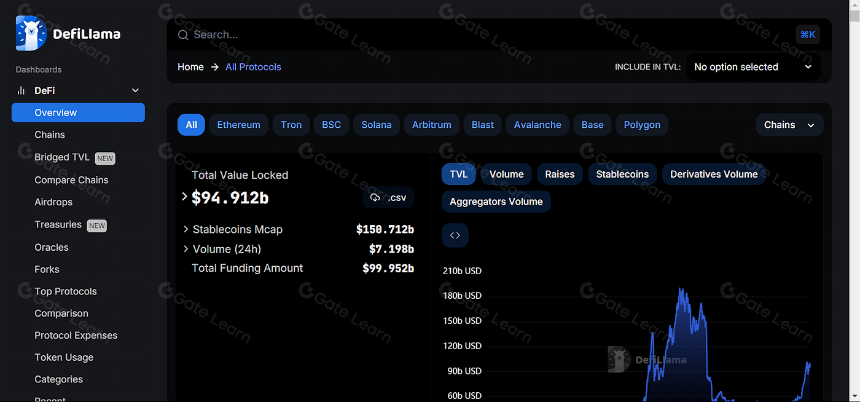The width and height of the screenshot is (860, 402).
Task: Open Forks in the sidebar
Action: 47,269
